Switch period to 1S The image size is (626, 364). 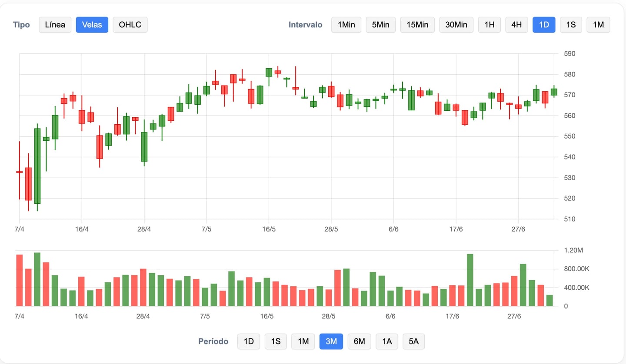click(x=276, y=341)
